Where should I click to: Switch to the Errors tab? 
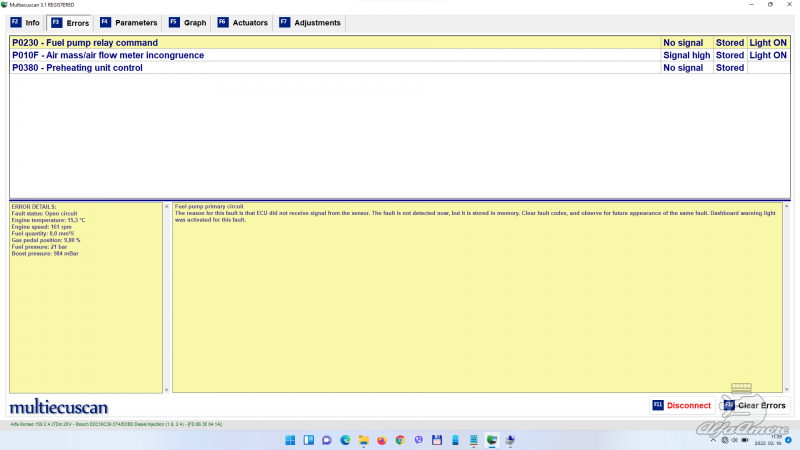click(70, 23)
